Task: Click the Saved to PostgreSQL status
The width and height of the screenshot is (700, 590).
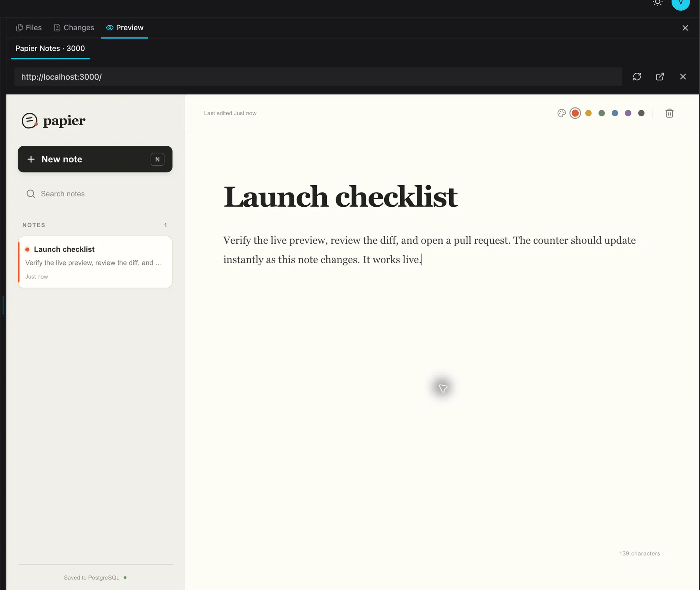Action: click(91, 578)
